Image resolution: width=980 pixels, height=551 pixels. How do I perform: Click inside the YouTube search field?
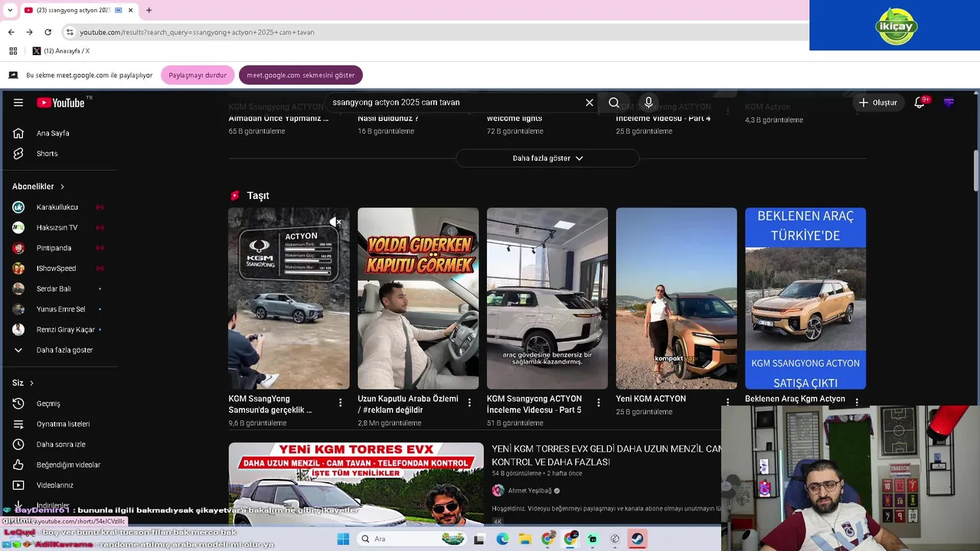tap(456, 103)
